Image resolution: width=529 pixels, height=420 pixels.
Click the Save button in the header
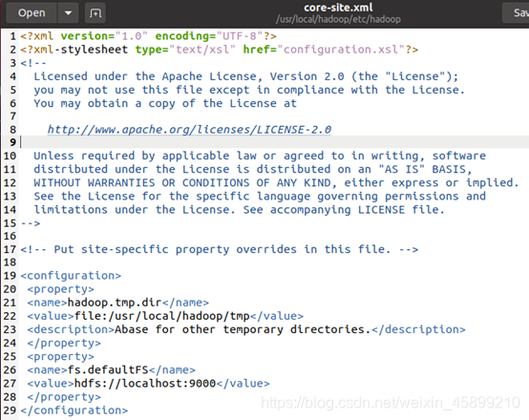tap(516, 13)
